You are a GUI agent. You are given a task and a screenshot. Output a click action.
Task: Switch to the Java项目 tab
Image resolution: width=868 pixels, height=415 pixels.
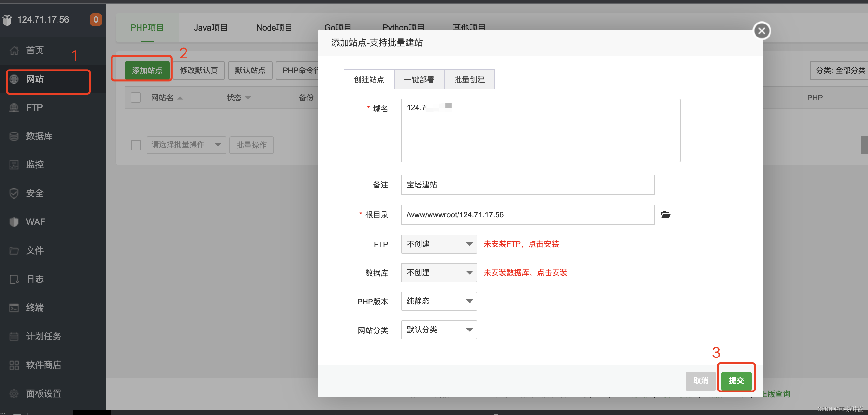211,28
